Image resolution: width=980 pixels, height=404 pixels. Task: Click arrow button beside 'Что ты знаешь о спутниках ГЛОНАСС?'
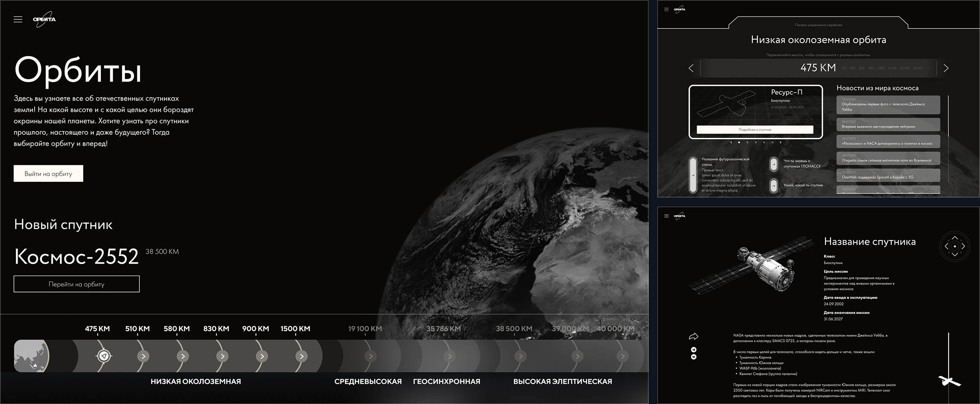coord(773,164)
